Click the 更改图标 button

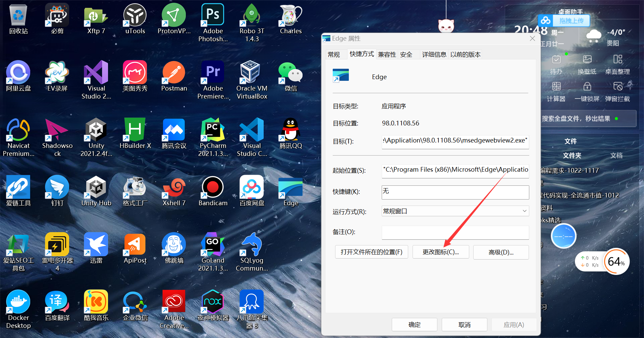[440, 252]
